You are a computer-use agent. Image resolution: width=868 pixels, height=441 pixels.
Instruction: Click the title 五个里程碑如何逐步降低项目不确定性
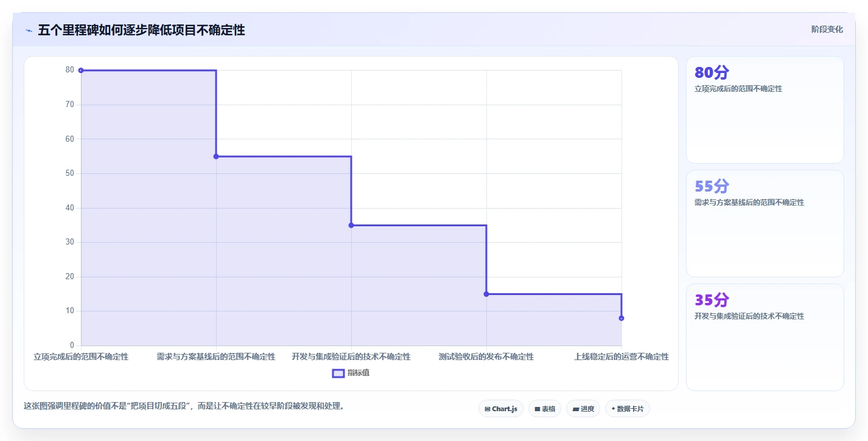(x=141, y=30)
